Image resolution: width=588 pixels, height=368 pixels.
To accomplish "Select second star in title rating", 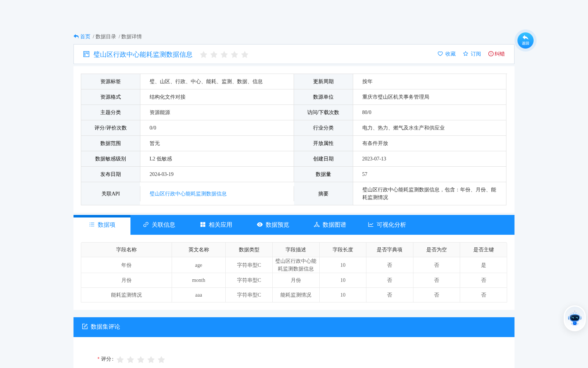I will (x=214, y=54).
